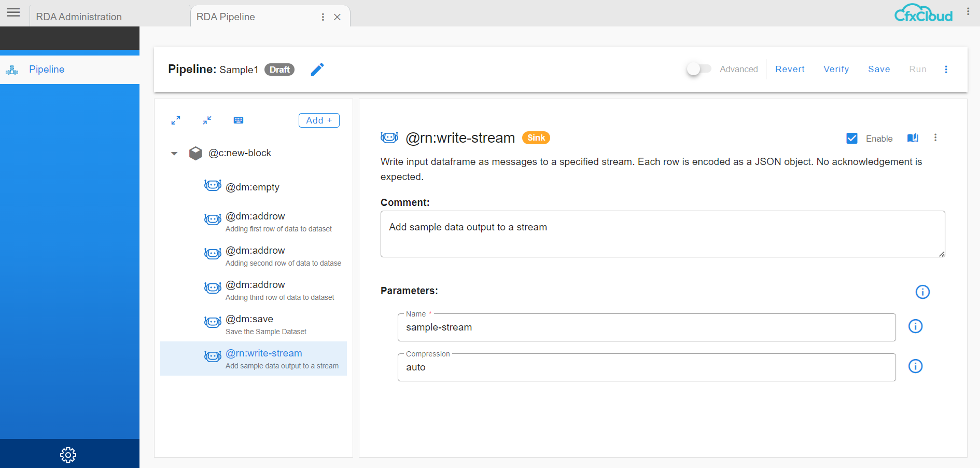The image size is (980, 468).
Task: Click the info icon beside the Name parameter
Action: tap(915, 326)
